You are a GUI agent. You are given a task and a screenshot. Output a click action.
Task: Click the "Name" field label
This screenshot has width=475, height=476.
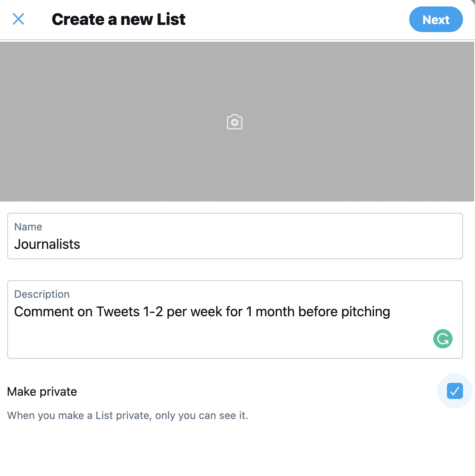(x=28, y=227)
